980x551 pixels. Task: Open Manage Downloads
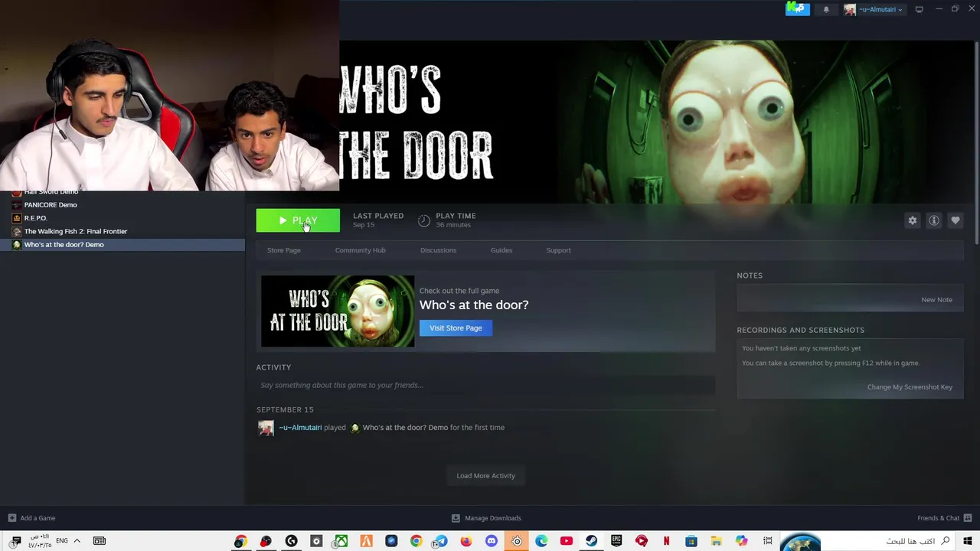[486, 518]
